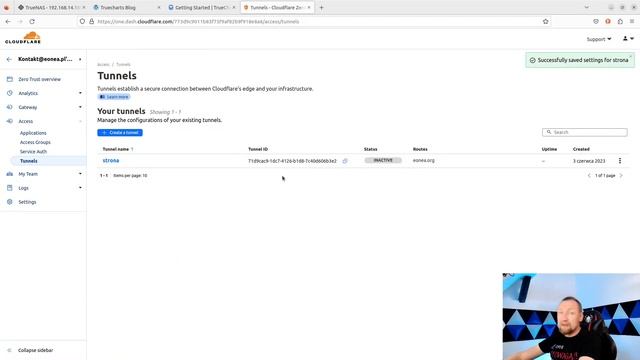Click the Access sidebar icon
Screen dimensions: 640x360
pyautogui.click(x=10, y=121)
